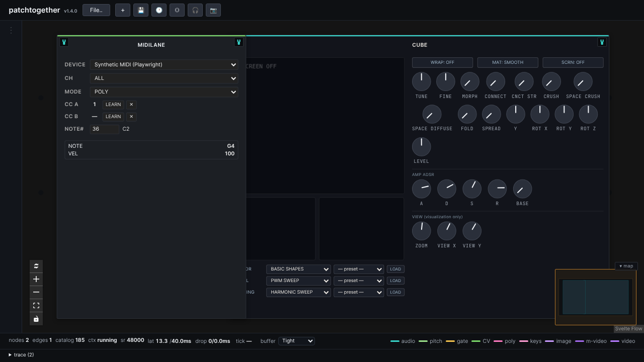Open the HARMONIC SWEEP dropdown
The image size is (644, 362).
click(x=298, y=292)
